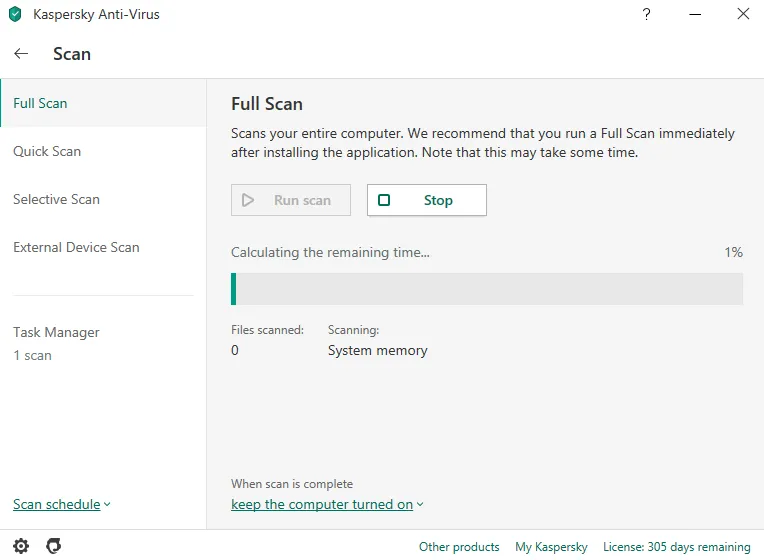
Task: Switch to the Quick Scan tab
Action: [x=103, y=151]
